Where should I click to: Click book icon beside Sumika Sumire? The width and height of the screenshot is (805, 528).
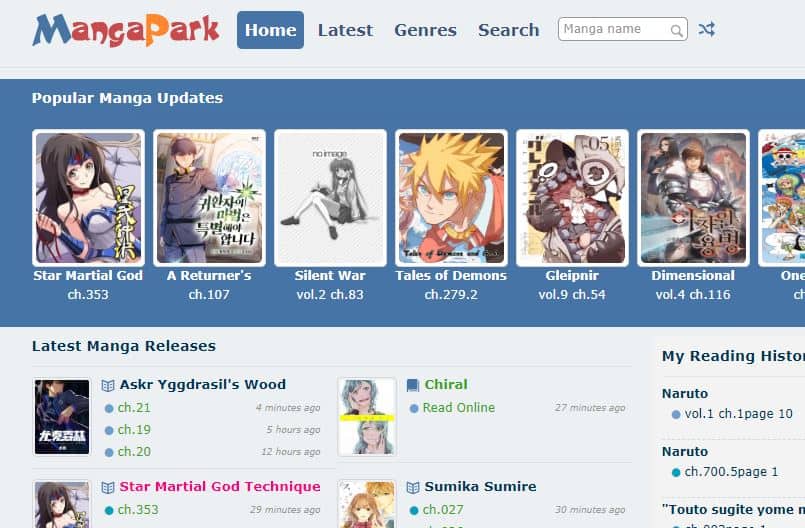pos(413,487)
